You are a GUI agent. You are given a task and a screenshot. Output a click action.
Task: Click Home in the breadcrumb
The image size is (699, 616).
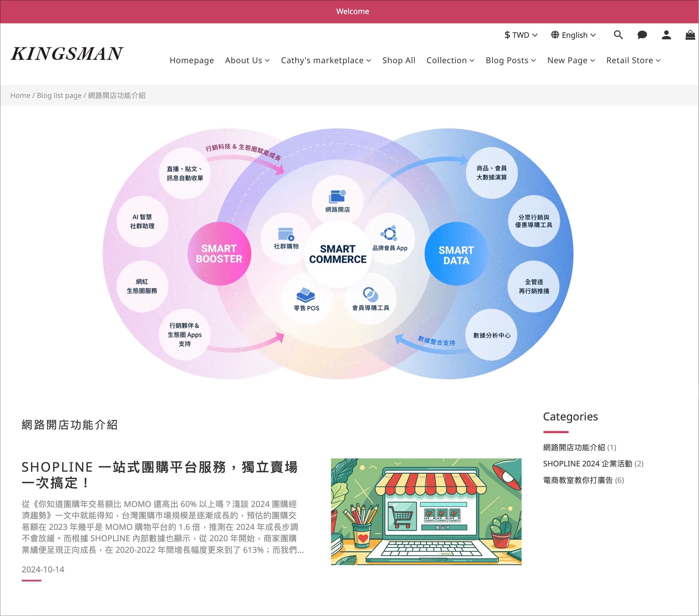pos(20,95)
